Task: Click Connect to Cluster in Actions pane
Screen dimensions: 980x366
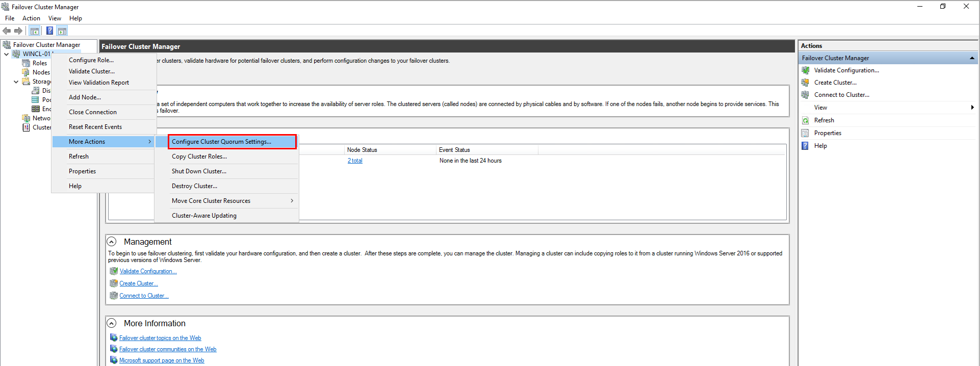Action: pyautogui.click(x=842, y=95)
